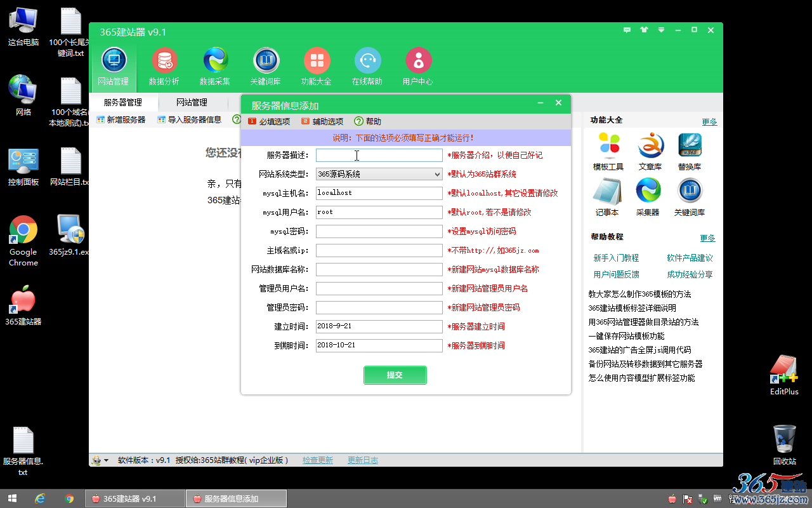Open the 软件产品建议 link
The width and height of the screenshot is (812, 508).
(x=690, y=258)
